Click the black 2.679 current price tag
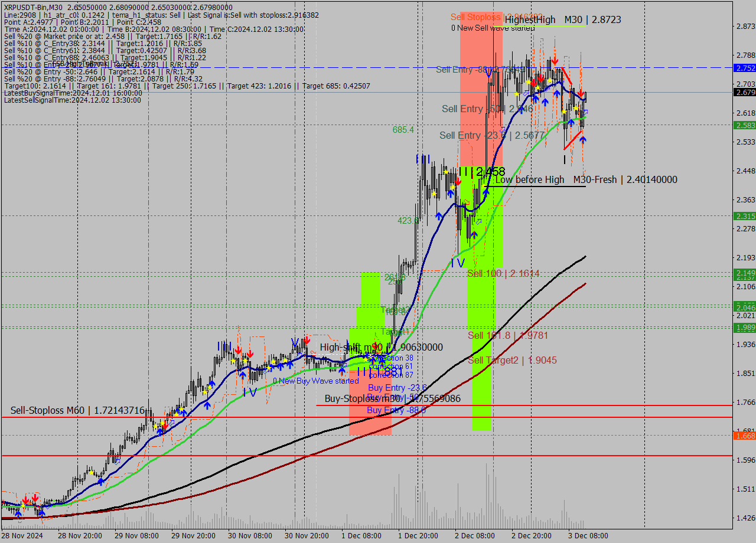Image resolution: width=756 pixels, height=543 pixels. pos(744,92)
